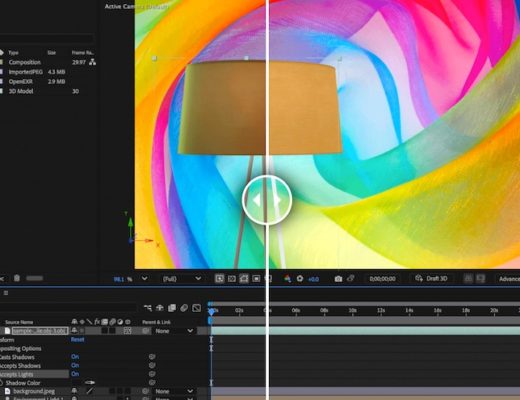This screenshot has height=400, width=520.
Task: Click the trash icon in project panel footer
Action: (x=17, y=278)
